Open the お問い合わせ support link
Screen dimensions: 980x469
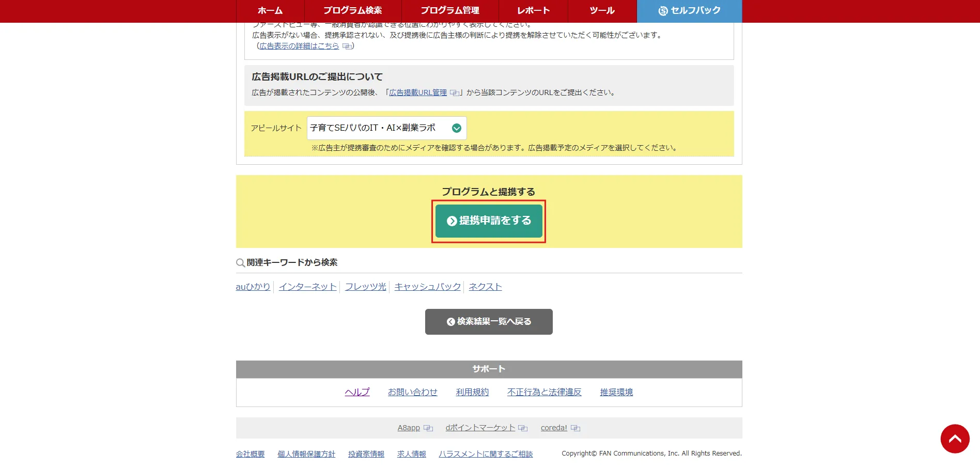413,392
